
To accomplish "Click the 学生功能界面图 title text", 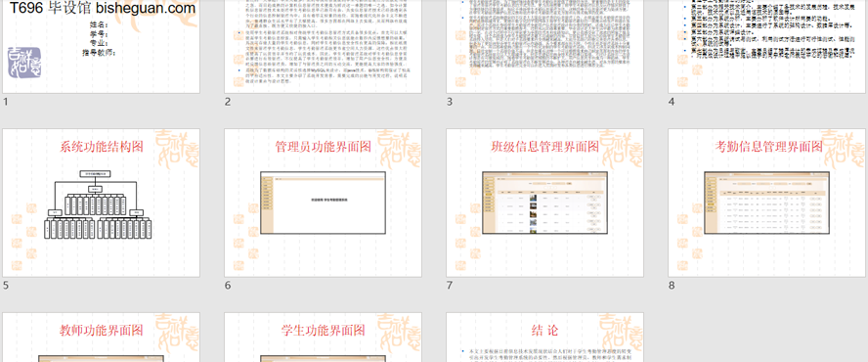I will (x=324, y=331).
